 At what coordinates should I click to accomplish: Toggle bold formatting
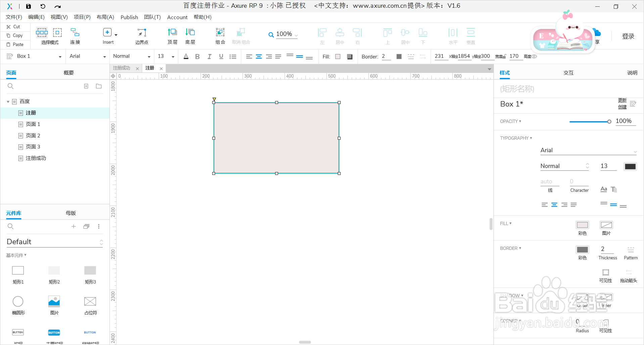pos(197,56)
